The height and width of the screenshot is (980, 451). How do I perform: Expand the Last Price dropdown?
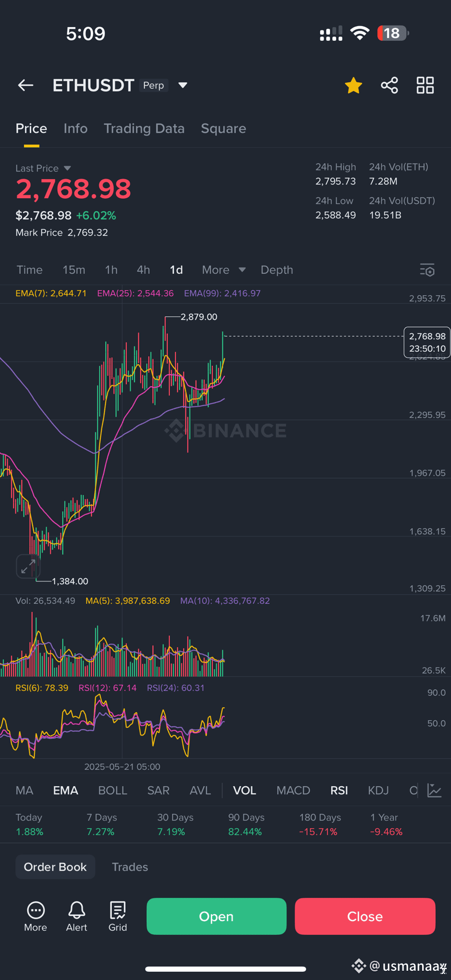(x=68, y=168)
